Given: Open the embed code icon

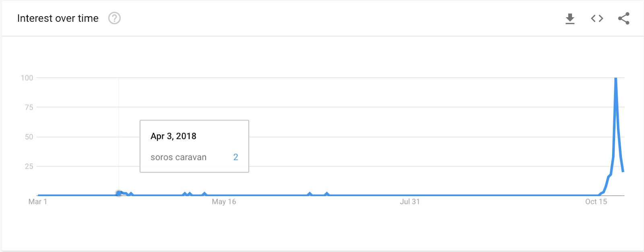Looking at the screenshot, I should [x=597, y=18].
